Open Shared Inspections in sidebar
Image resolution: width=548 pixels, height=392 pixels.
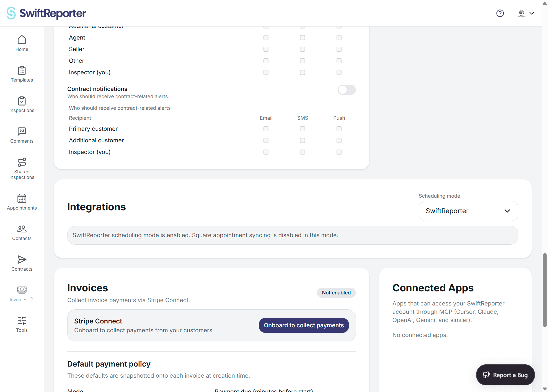click(22, 169)
